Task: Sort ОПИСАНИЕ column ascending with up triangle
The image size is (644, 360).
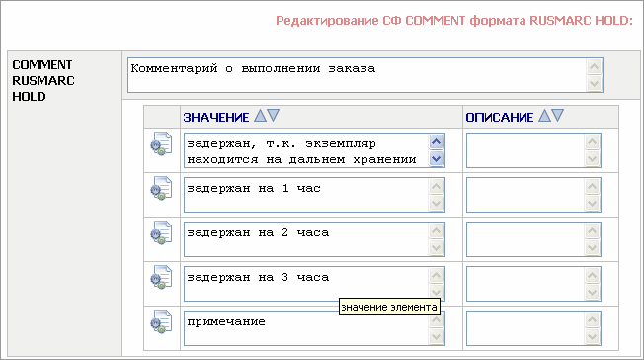Action: [544, 115]
